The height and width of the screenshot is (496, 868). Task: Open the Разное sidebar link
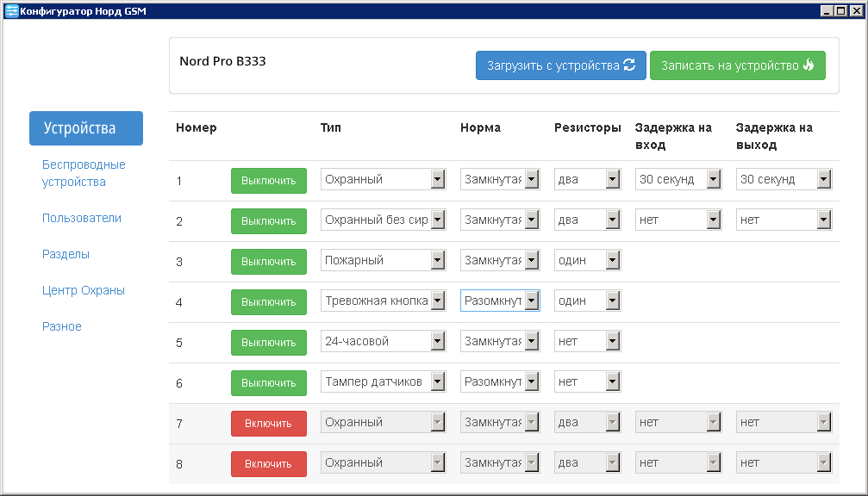click(62, 326)
